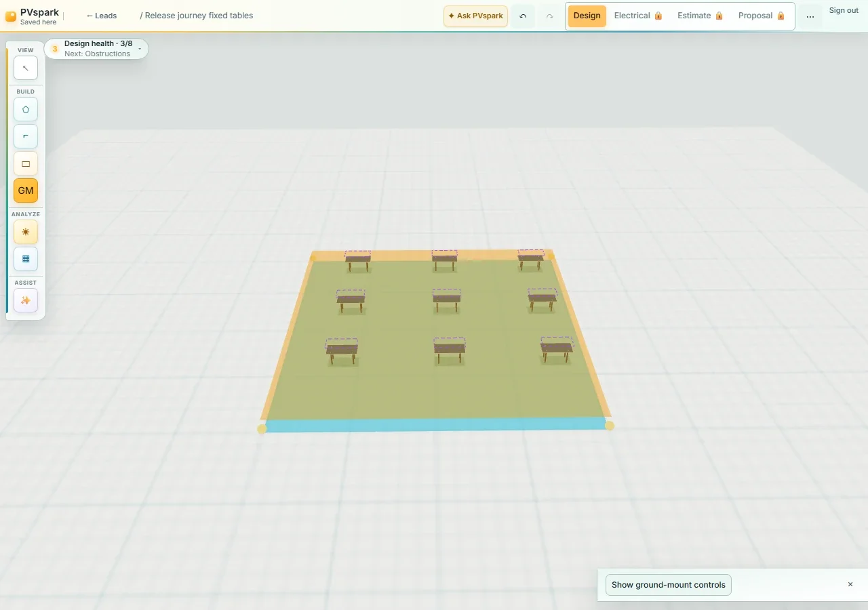Open the panel grid analyze tool

coord(26,259)
